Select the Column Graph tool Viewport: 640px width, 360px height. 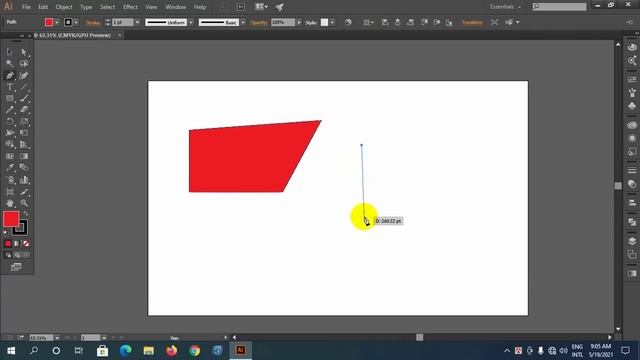click(x=24, y=180)
